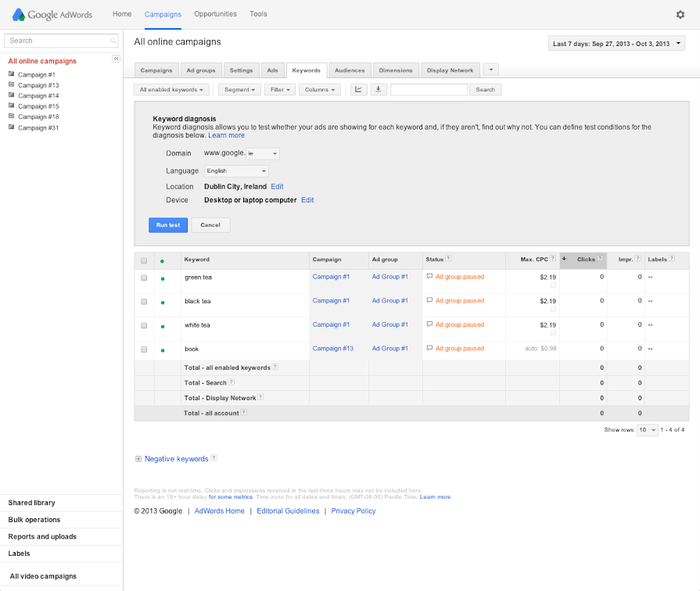Open the date range dropdown
The height and width of the screenshot is (591, 700).
point(617,44)
